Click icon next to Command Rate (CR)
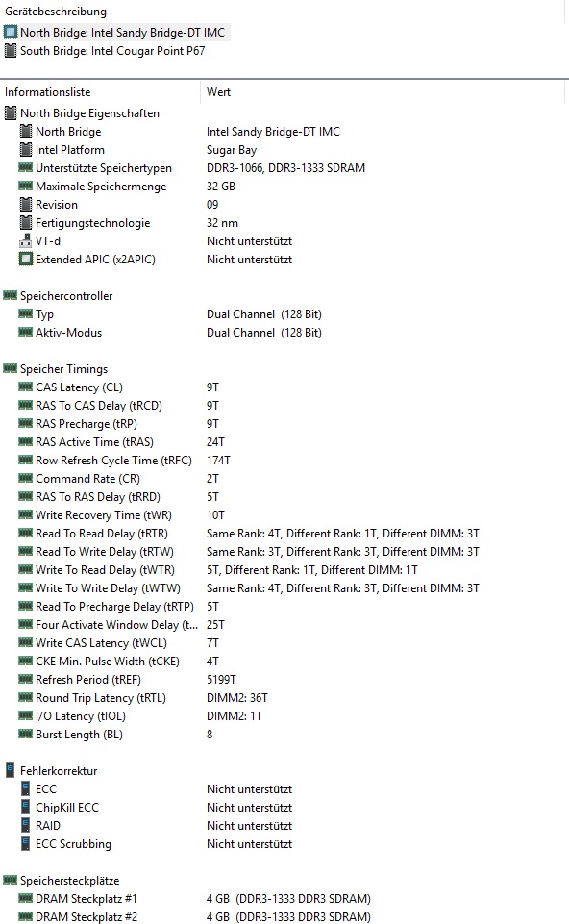Viewport: 569px width, 924px height. 25,479
